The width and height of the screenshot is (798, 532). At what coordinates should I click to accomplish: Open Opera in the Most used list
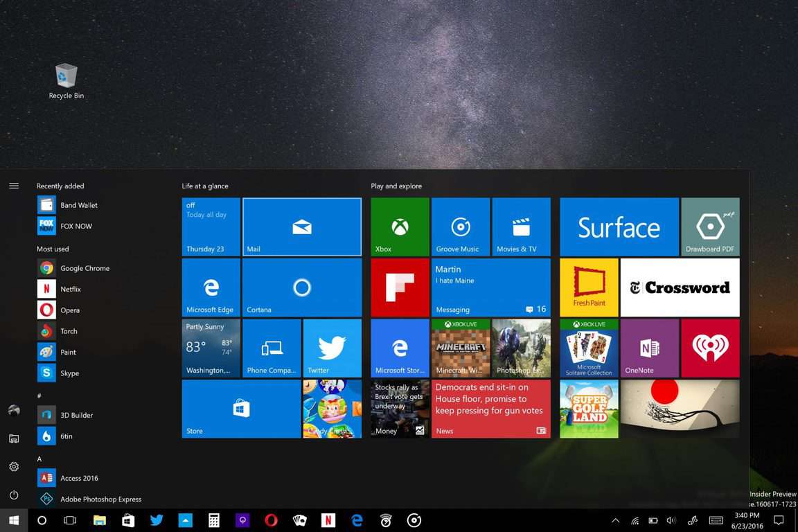(69, 310)
